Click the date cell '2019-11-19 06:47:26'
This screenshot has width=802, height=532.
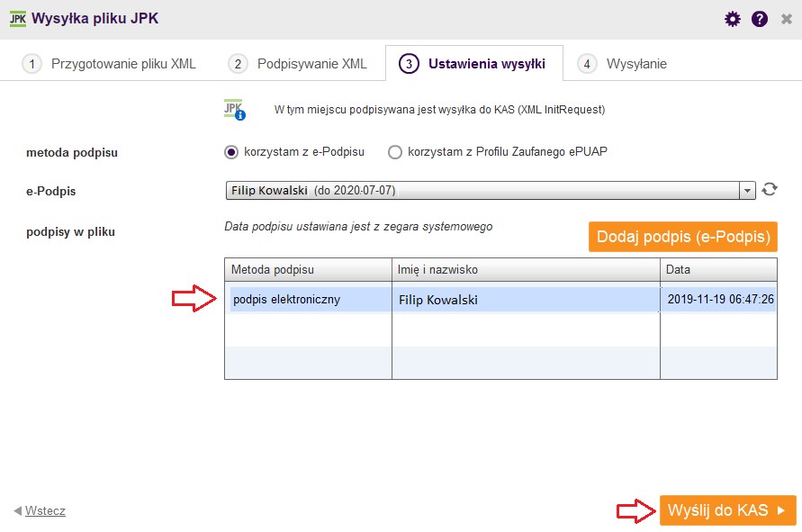[x=720, y=299]
